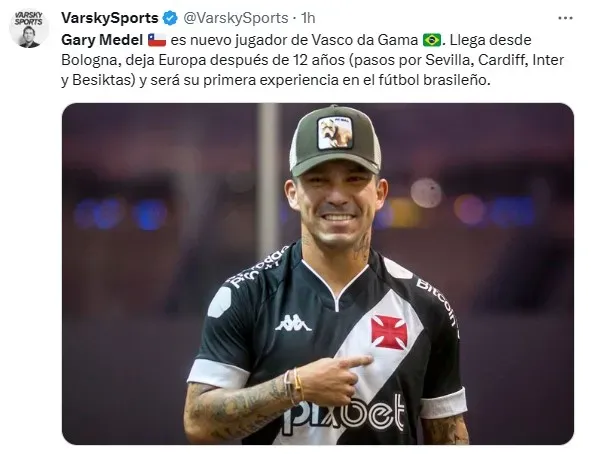Screen dimensions: 591x454
Task: Click the Vasco cross crest on jersey
Action: point(389,332)
